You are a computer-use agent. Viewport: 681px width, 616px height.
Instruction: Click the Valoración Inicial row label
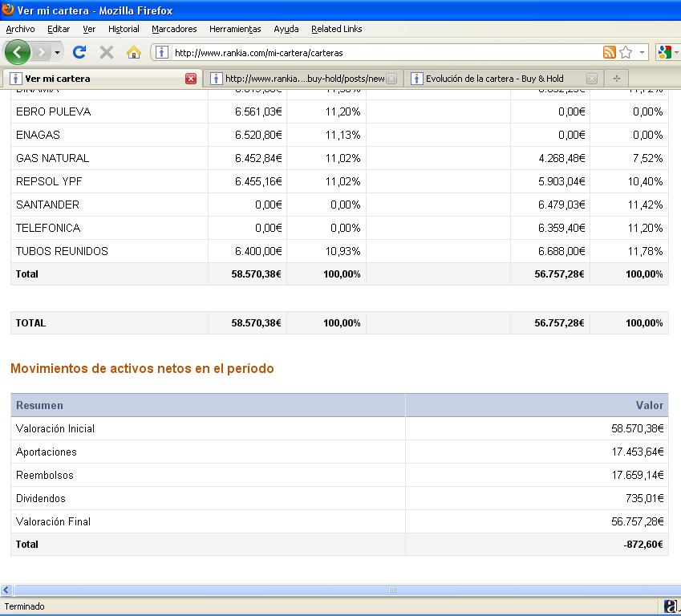pos(55,429)
